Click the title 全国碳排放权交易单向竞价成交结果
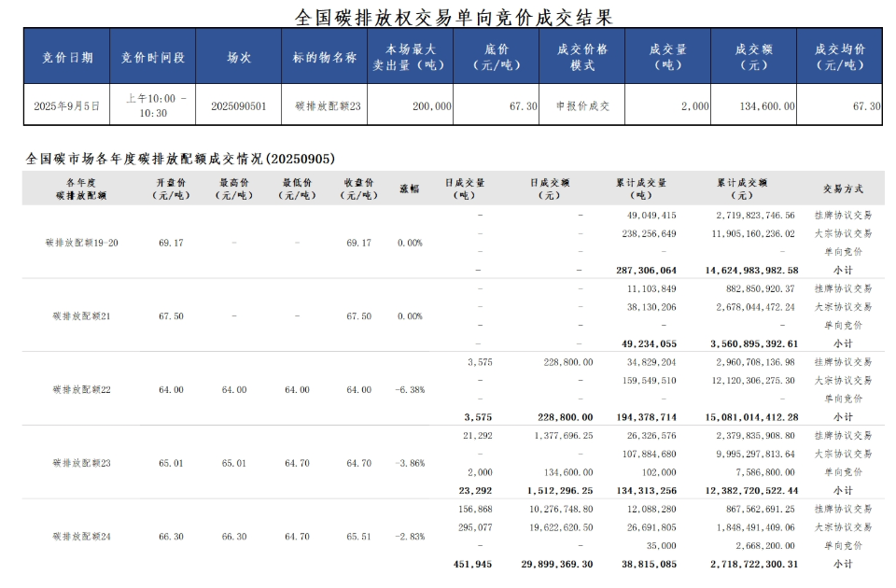 [x=454, y=16]
